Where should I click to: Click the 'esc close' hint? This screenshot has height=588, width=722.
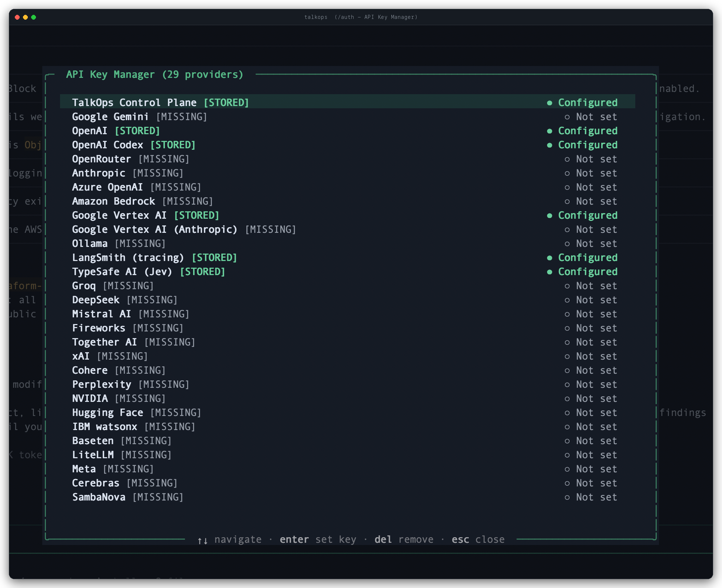pos(478,539)
